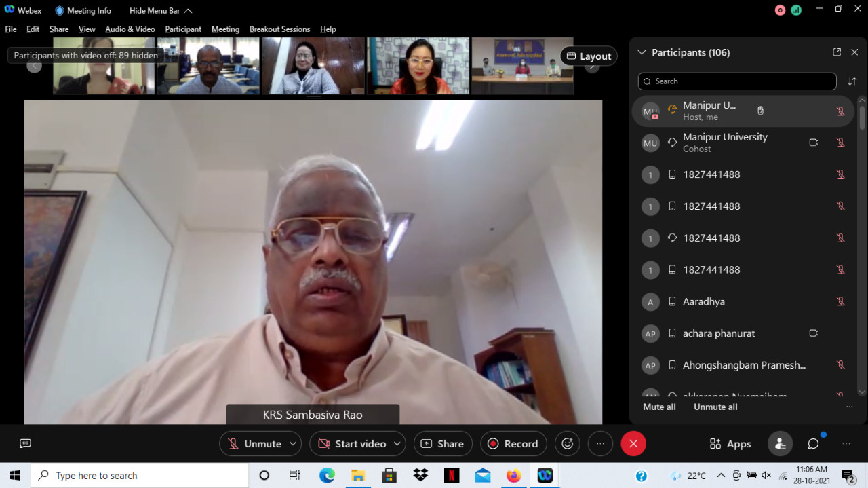Open the Mail app from the taskbar
This screenshot has height=488, width=868.
tap(483, 475)
